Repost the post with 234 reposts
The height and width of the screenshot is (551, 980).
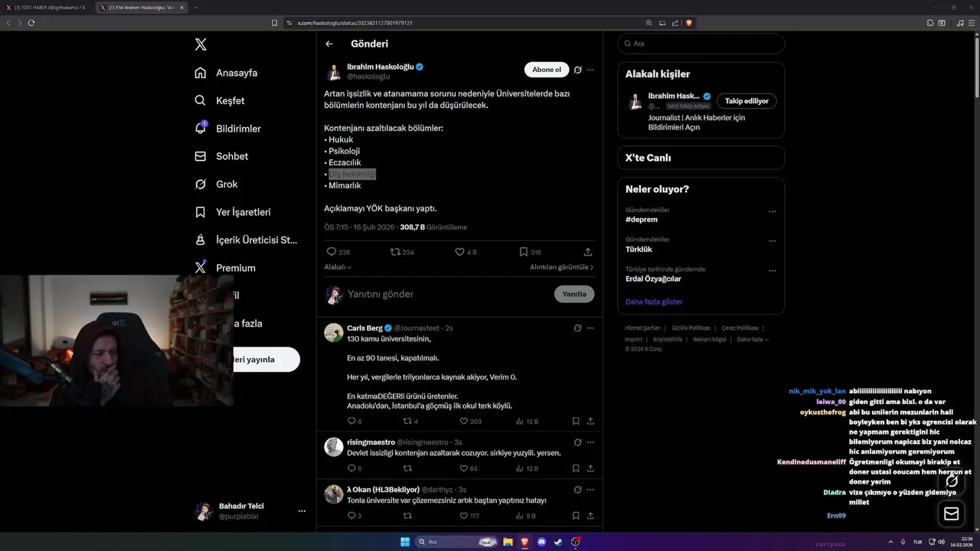click(395, 252)
